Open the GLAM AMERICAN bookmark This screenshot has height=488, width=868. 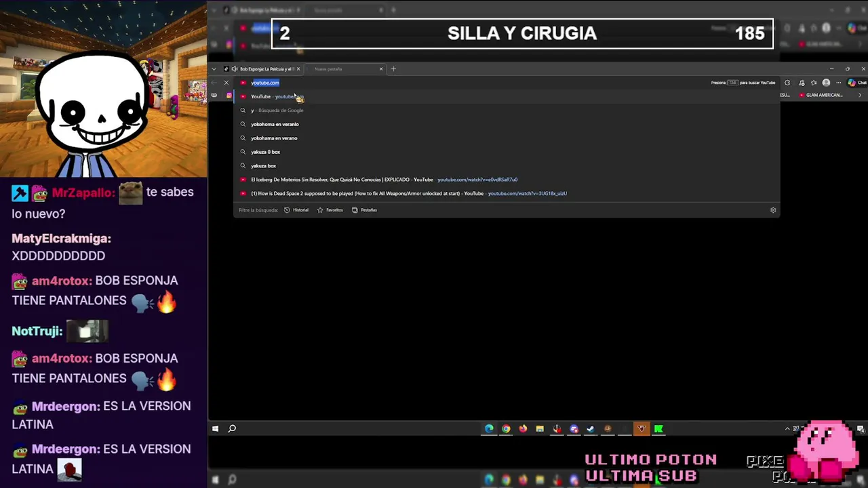821,95
